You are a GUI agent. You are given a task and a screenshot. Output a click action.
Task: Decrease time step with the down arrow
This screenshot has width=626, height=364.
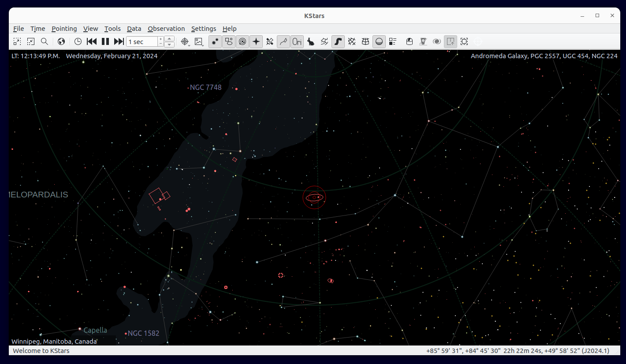click(x=170, y=45)
